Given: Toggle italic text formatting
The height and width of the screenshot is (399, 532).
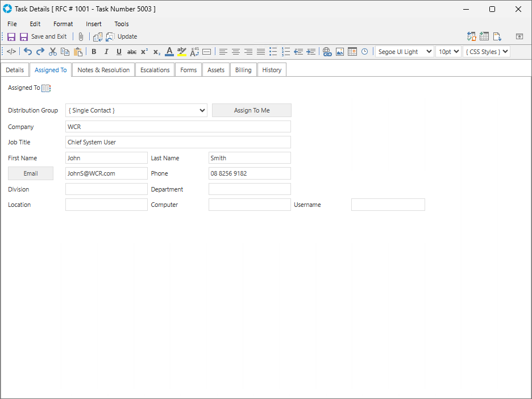Looking at the screenshot, I should (x=106, y=52).
